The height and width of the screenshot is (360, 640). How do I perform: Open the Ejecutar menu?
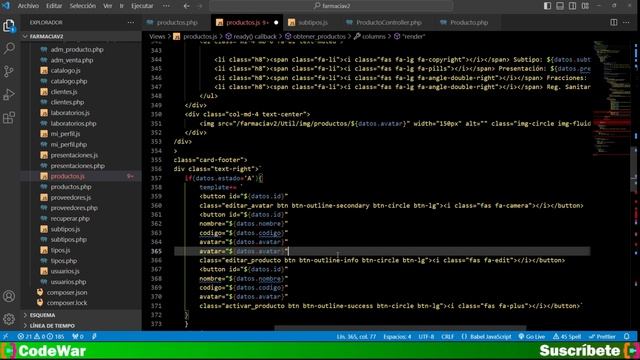142,6
